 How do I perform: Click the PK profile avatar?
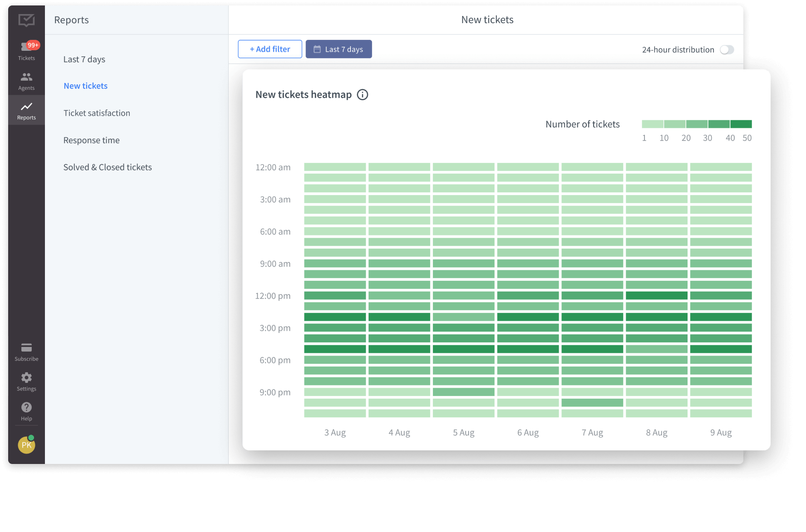point(26,445)
